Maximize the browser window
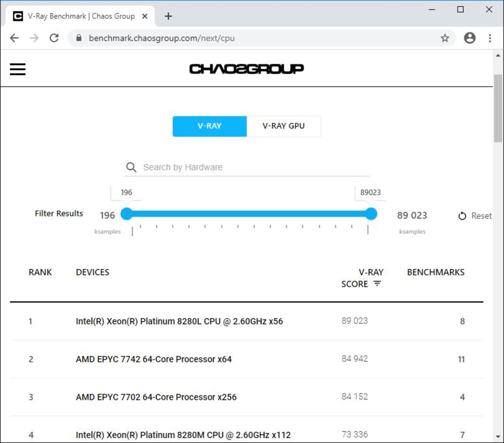The height and width of the screenshot is (443, 504). [x=460, y=9]
